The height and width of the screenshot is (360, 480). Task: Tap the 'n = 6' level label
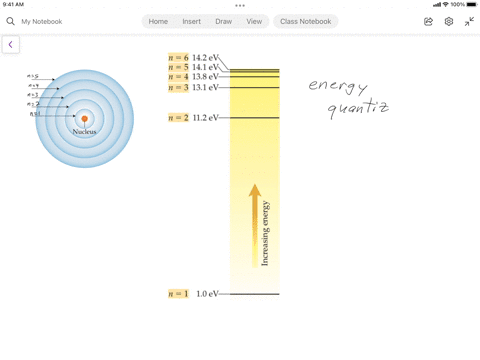[178, 58]
